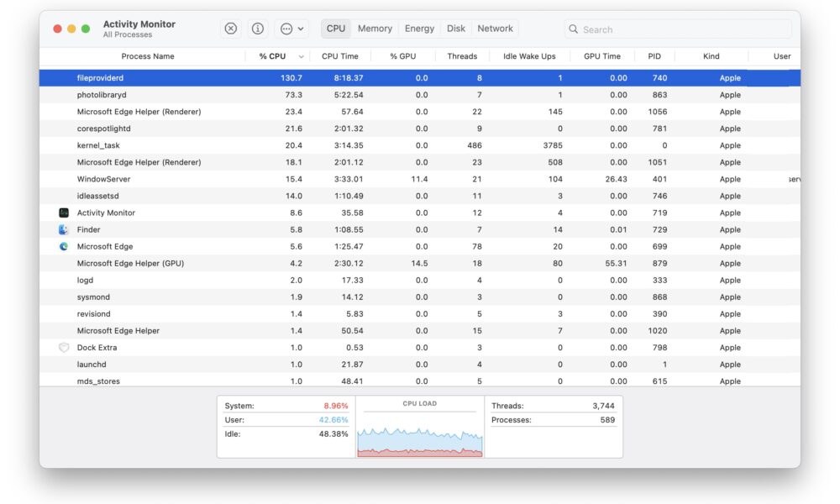Switch to the Memory tab

(x=375, y=29)
